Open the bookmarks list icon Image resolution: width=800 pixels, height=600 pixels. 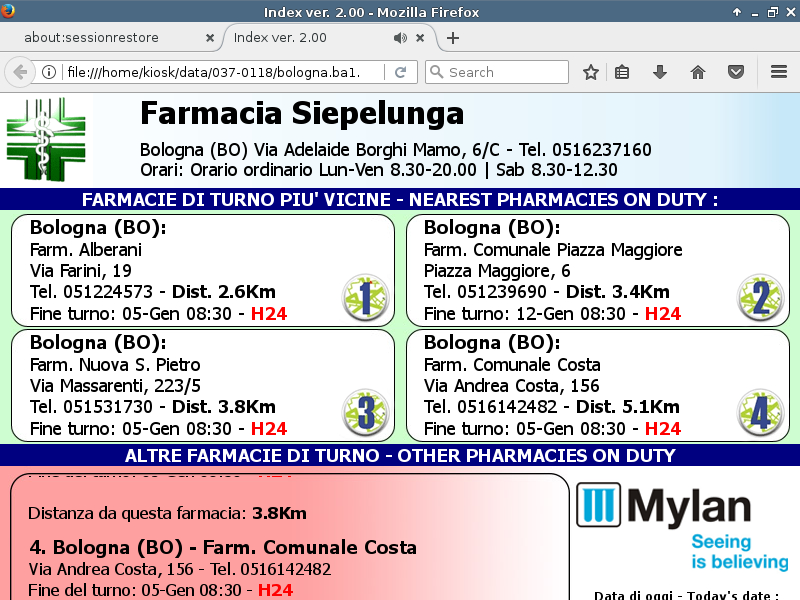coord(622,72)
